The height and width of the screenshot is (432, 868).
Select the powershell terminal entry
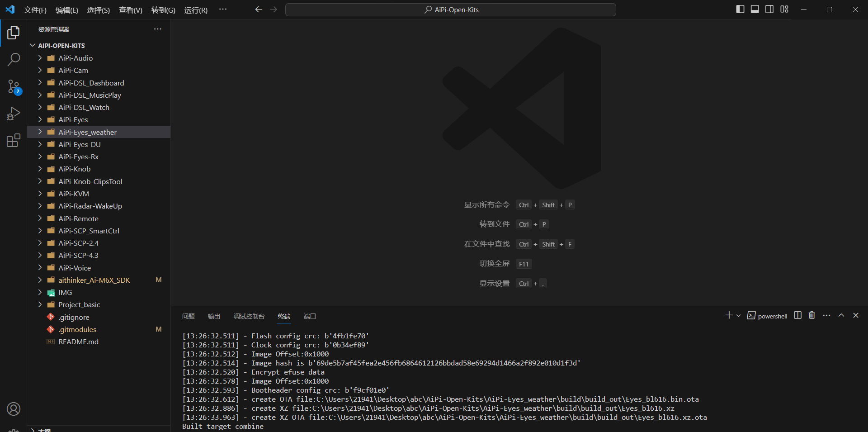pos(767,316)
